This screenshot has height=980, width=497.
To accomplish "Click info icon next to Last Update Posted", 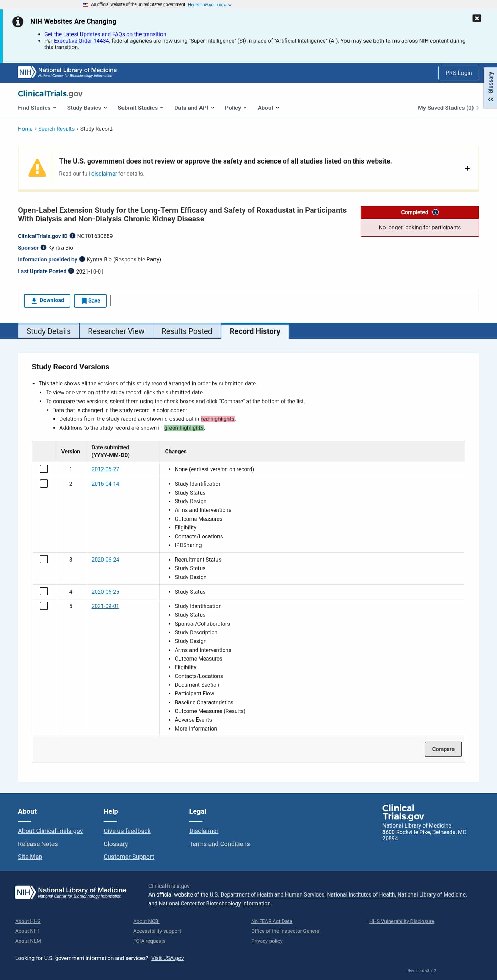I will click(x=71, y=271).
